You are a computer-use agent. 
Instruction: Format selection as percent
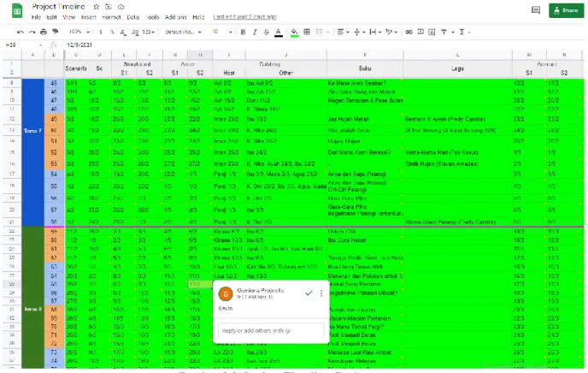(112, 33)
